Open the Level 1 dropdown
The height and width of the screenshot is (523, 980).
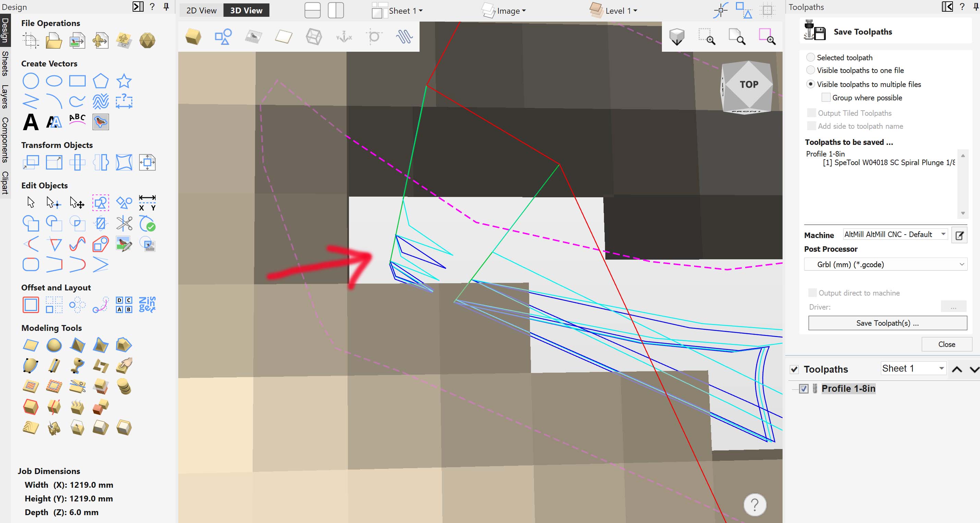(620, 11)
